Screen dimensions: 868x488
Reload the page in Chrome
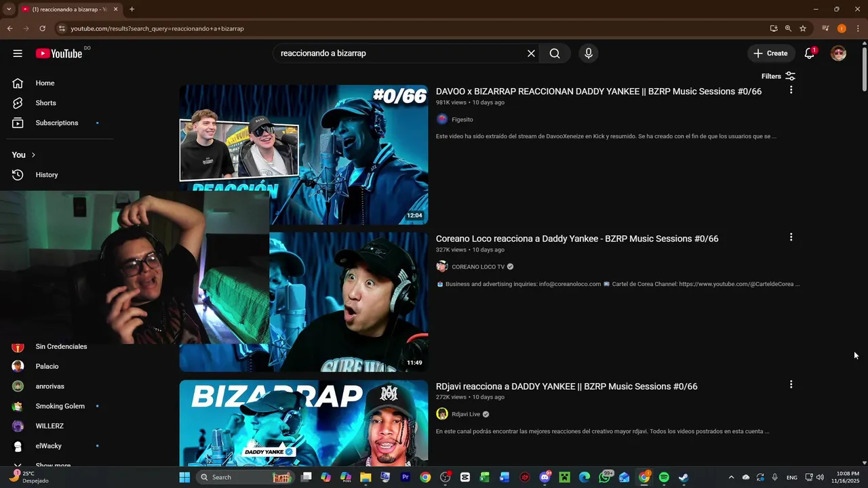coord(42,28)
